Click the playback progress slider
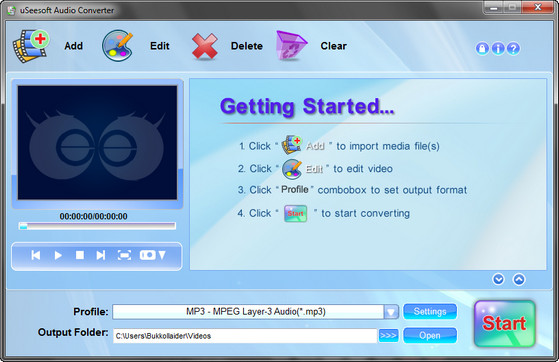Image resolution: width=559 pixels, height=362 pixels. pos(97,226)
